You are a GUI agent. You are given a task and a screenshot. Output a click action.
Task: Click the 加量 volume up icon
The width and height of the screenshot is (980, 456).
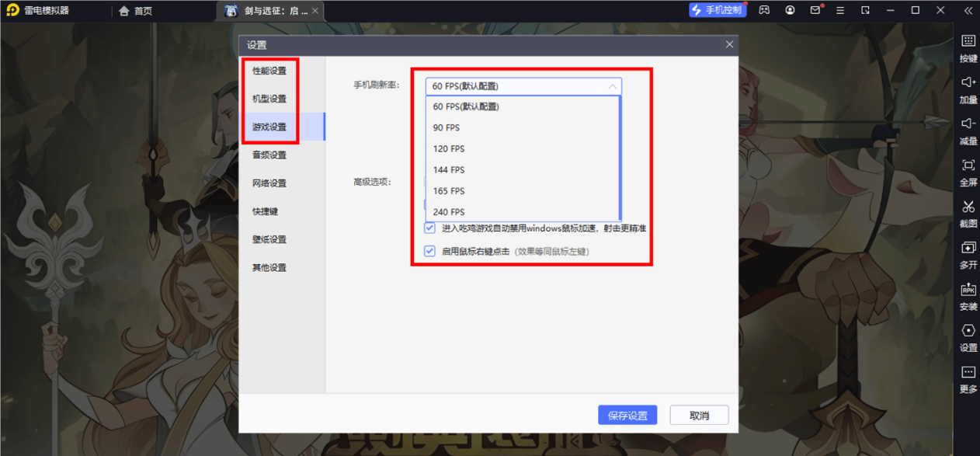(x=968, y=82)
